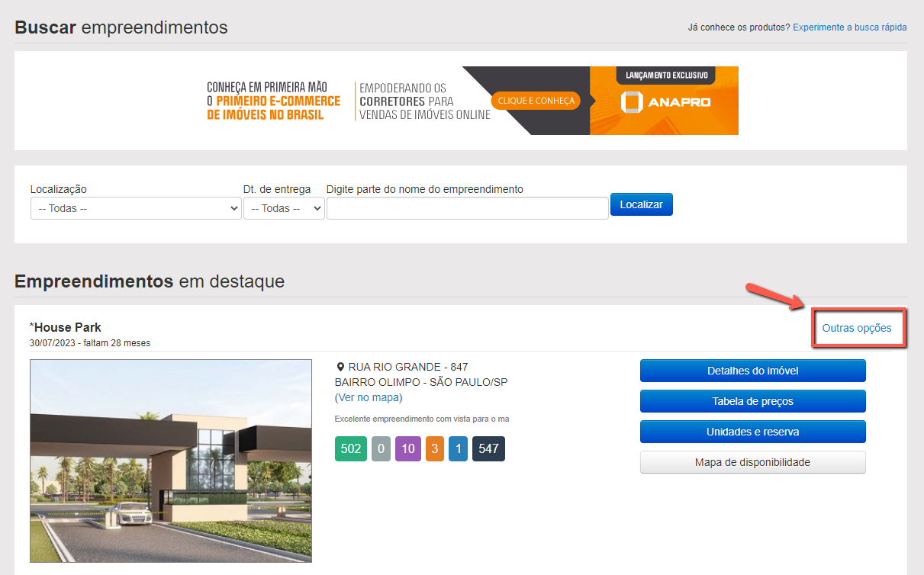The height and width of the screenshot is (575, 924).
Task: Click the green 502 badge
Action: pos(350,448)
